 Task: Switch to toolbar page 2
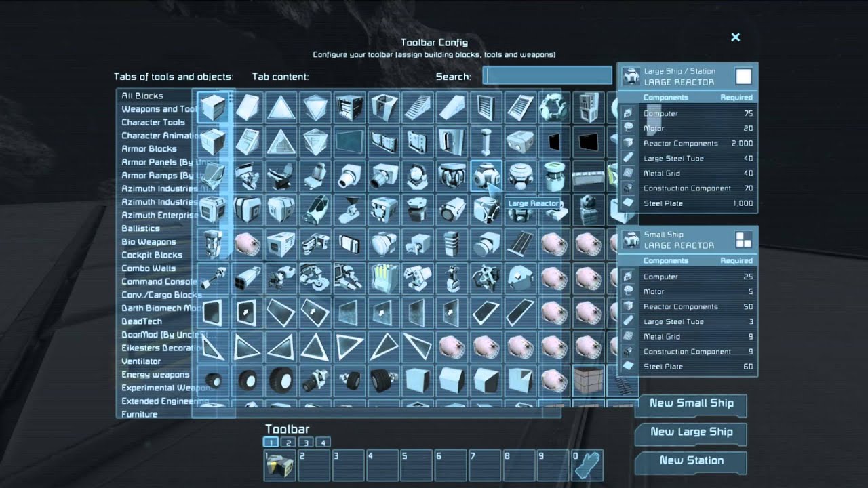click(x=288, y=443)
